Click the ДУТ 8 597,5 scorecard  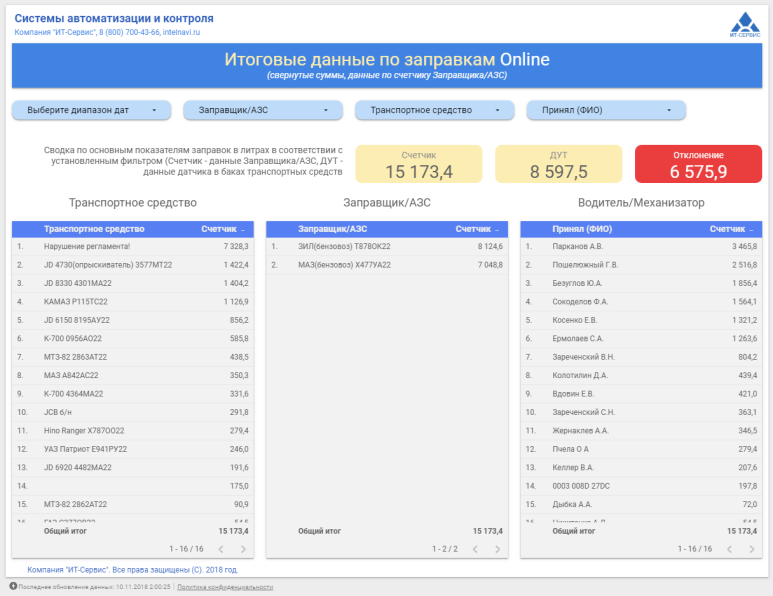point(559,164)
